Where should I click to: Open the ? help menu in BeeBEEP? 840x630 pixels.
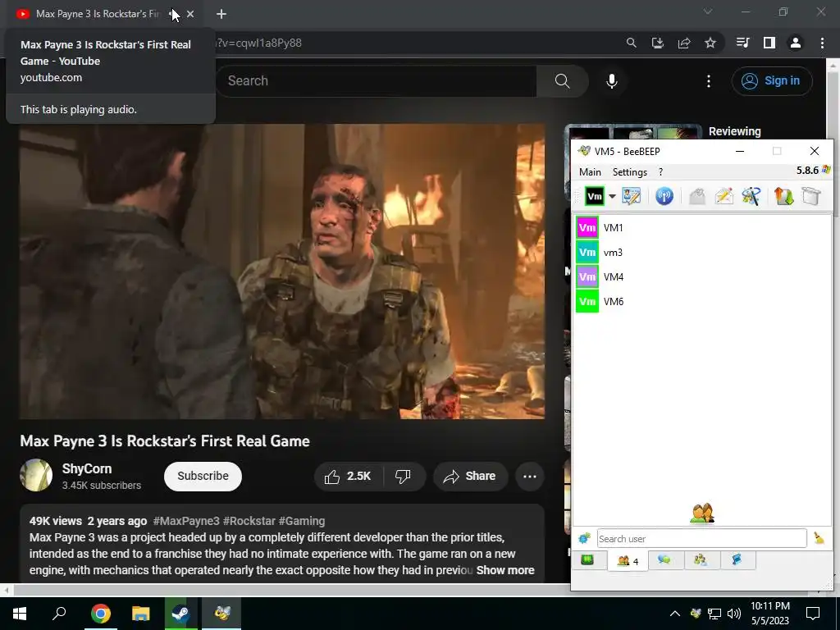660,172
